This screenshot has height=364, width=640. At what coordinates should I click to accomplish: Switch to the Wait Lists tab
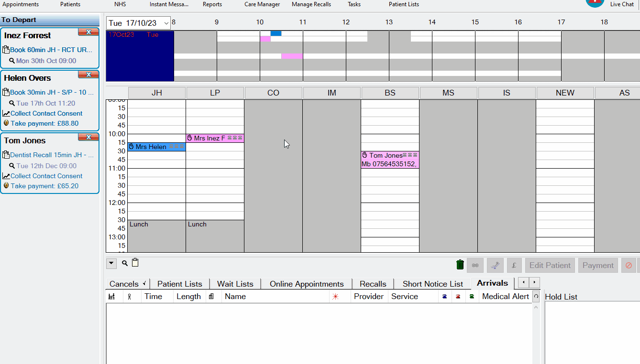(235, 284)
